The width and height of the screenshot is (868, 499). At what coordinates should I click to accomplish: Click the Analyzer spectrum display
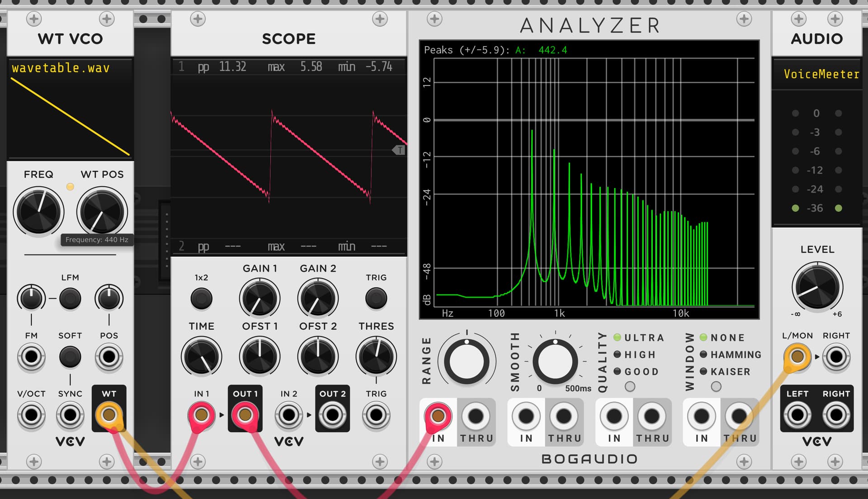pyautogui.click(x=589, y=180)
